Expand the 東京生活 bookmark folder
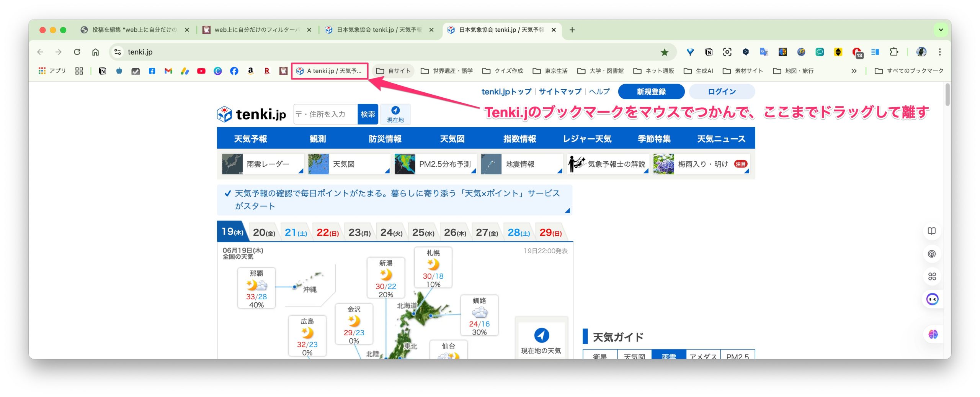980x397 pixels. tap(550, 71)
